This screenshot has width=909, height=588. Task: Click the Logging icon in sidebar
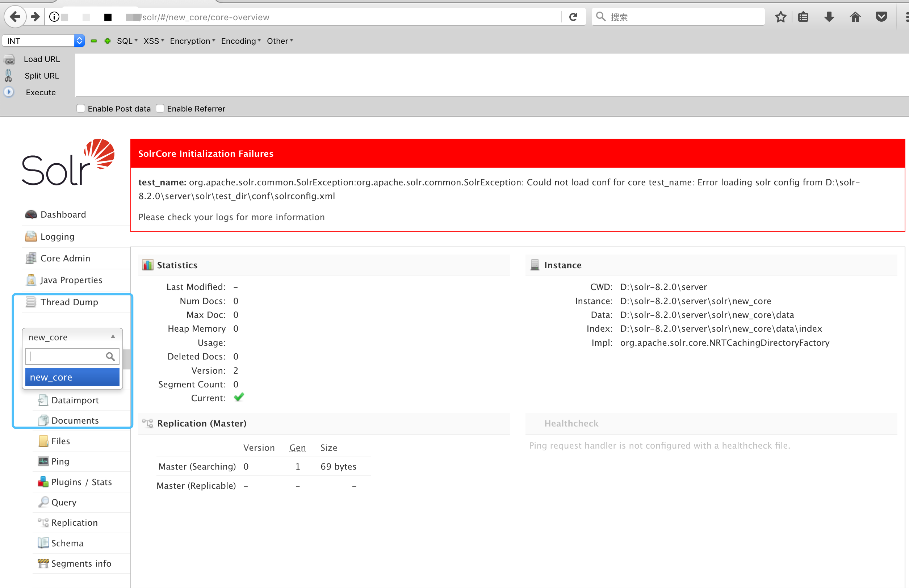pos(31,236)
